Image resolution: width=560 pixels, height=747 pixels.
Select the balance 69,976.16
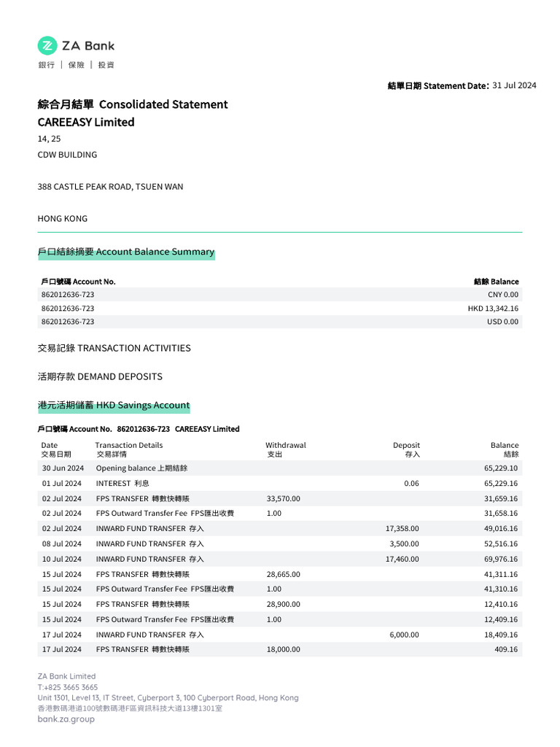tap(501, 560)
